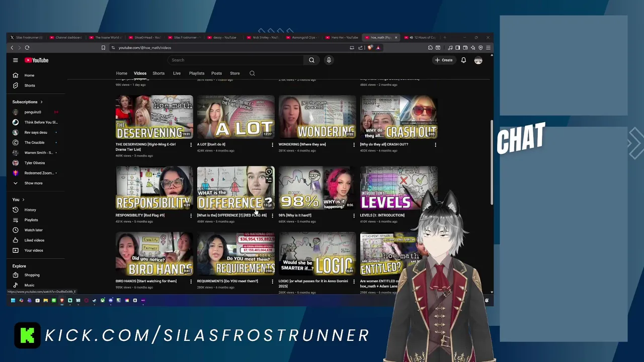Open a new browser tab plus button
This screenshot has height=362, width=644.
pyautogui.click(x=445, y=38)
